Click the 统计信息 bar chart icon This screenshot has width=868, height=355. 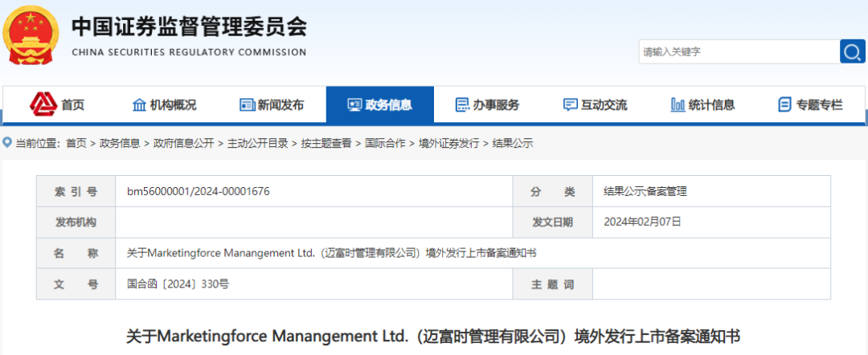tap(678, 104)
